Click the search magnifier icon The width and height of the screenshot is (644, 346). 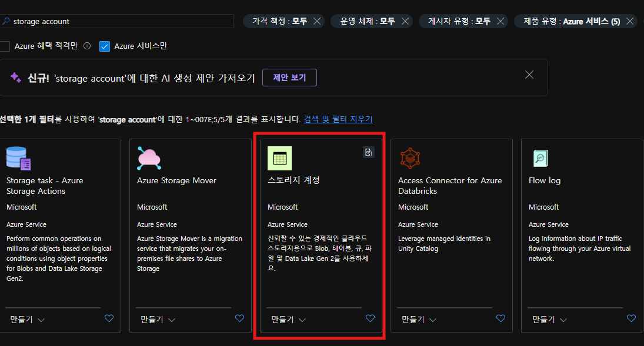tap(6, 21)
